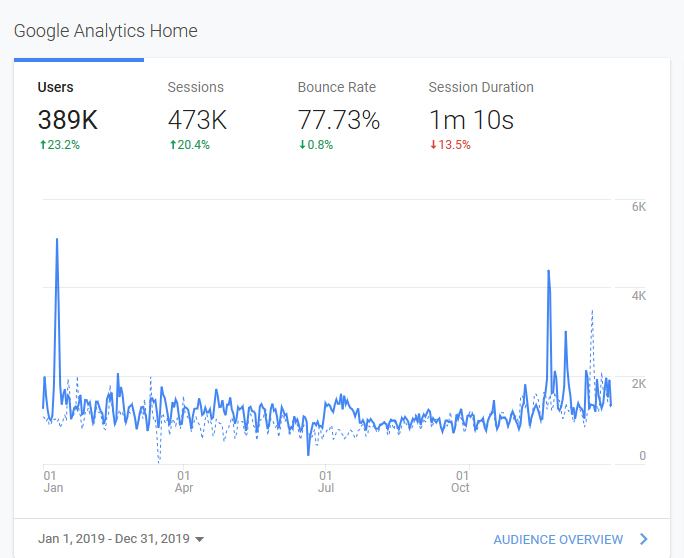Image resolution: width=684 pixels, height=558 pixels.
Task: Open the Jan 1, 2019 - Dec 31, 2019 date selector
Action: pos(115,540)
